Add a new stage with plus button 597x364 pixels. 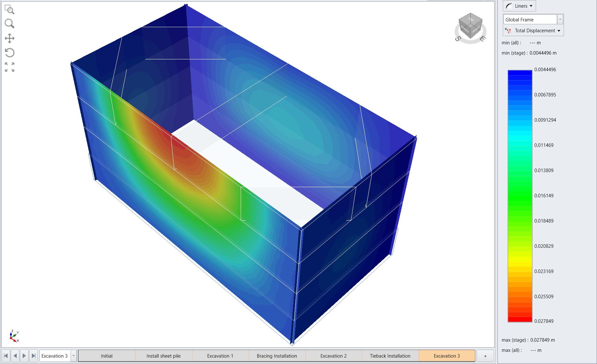pyautogui.click(x=485, y=356)
